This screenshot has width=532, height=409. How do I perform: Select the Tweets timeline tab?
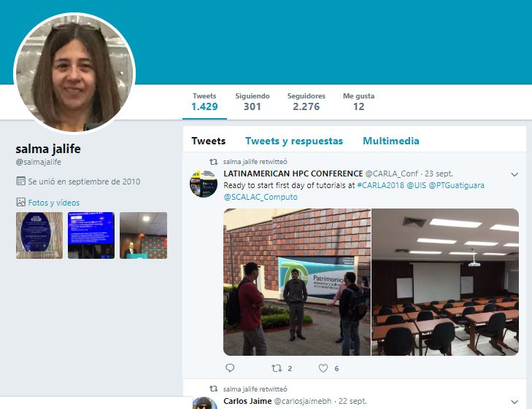click(x=208, y=141)
